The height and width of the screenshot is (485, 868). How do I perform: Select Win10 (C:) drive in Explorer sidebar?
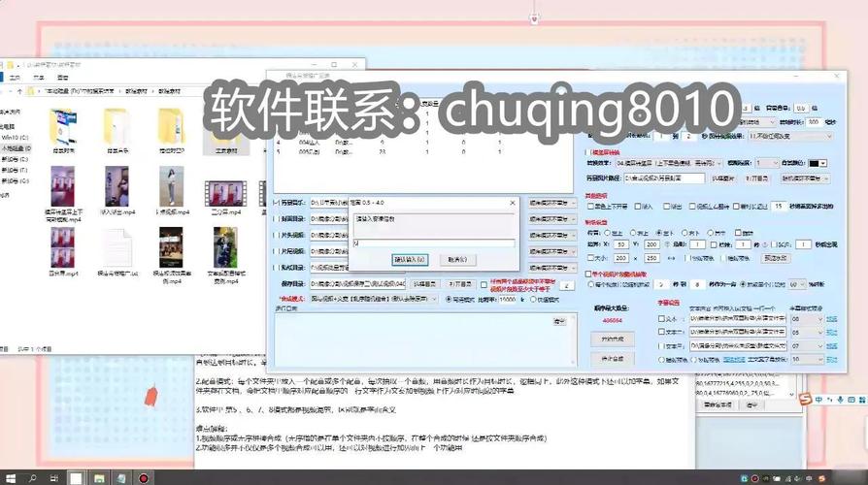(15, 137)
